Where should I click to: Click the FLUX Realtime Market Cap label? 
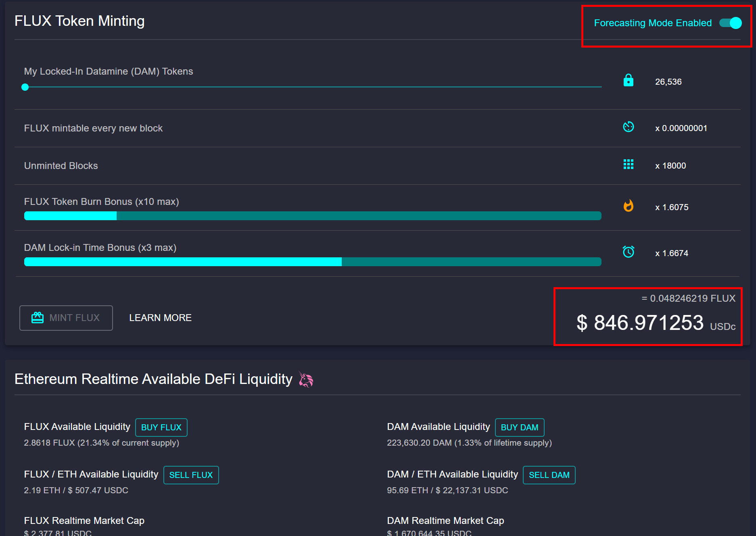click(84, 521)
